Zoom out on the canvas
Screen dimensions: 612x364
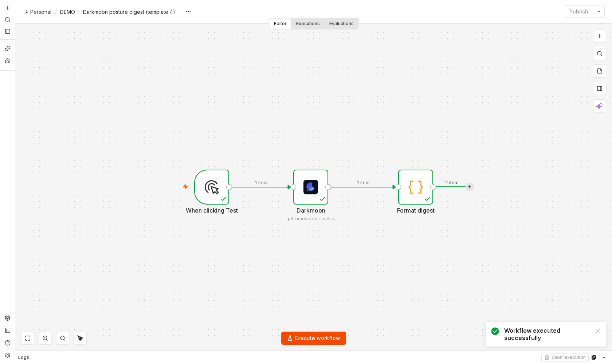(x=63, y=338)
